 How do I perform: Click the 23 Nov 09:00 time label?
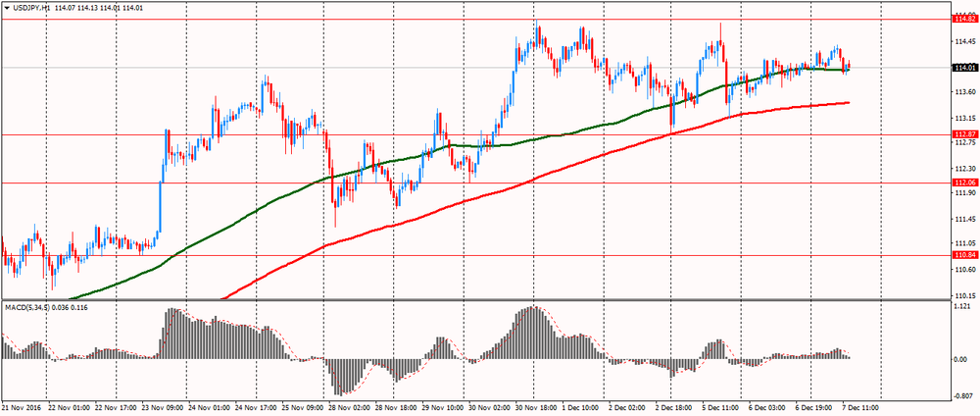click(x=164, y=406)
